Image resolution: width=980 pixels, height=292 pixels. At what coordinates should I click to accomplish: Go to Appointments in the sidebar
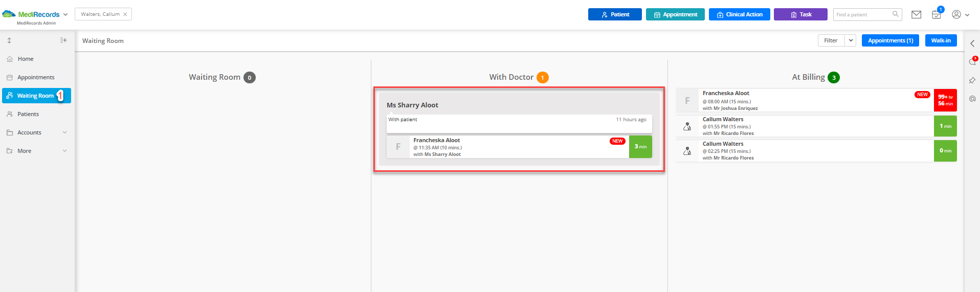point(36,77)
